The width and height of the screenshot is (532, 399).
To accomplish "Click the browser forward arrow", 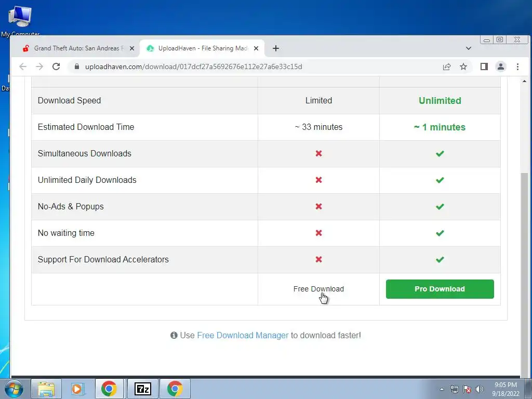I will pyautogui.click(x=39, y=66).
